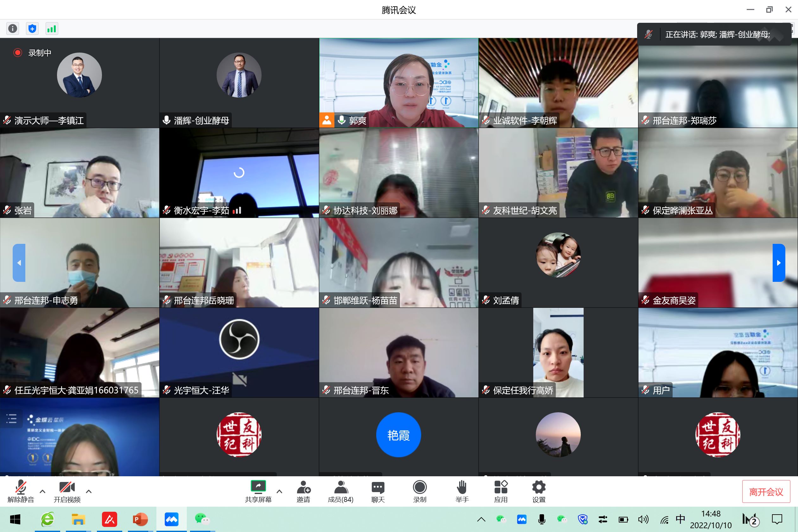This screenshot has width=798, height=532.
Task: Open the green network status bars icon
Action: 52,28
